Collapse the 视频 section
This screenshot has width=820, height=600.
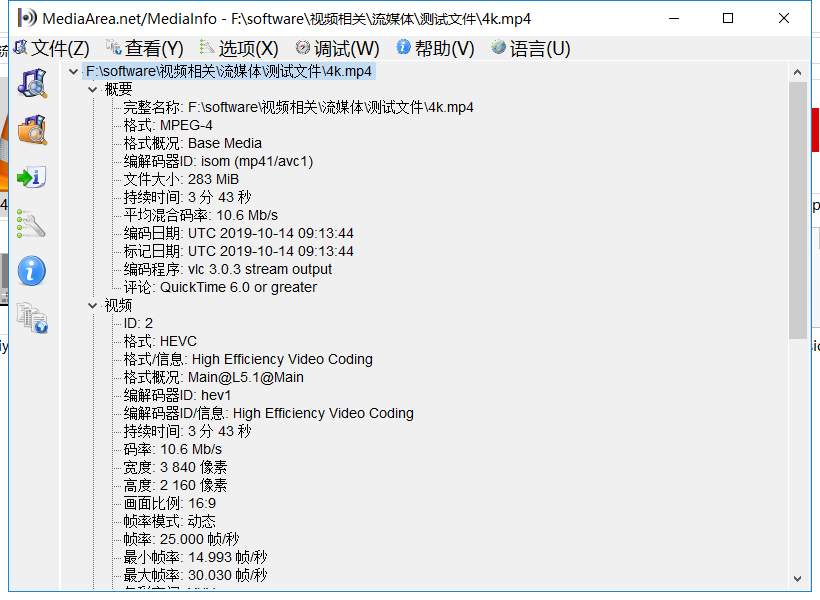coord(93,305)
